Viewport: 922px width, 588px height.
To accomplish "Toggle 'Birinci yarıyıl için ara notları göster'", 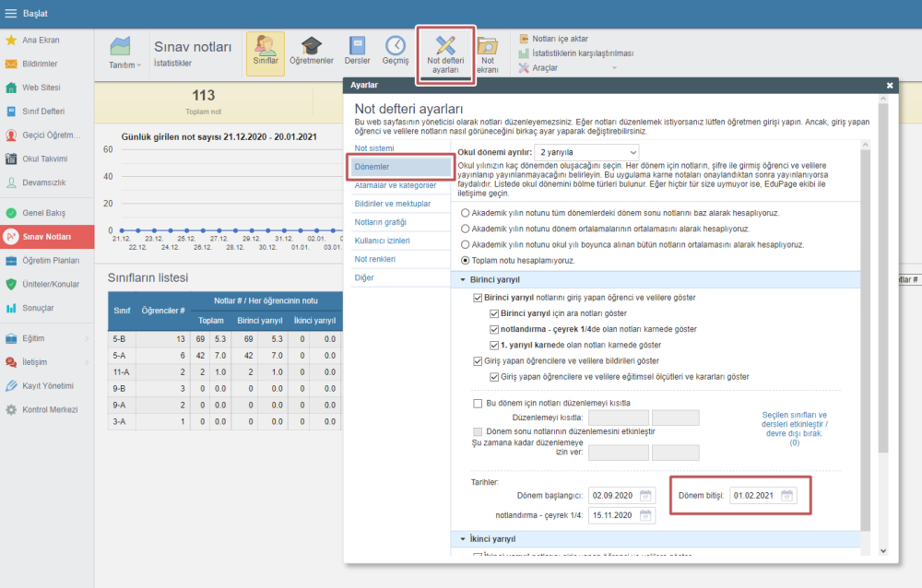I will 494,313.
